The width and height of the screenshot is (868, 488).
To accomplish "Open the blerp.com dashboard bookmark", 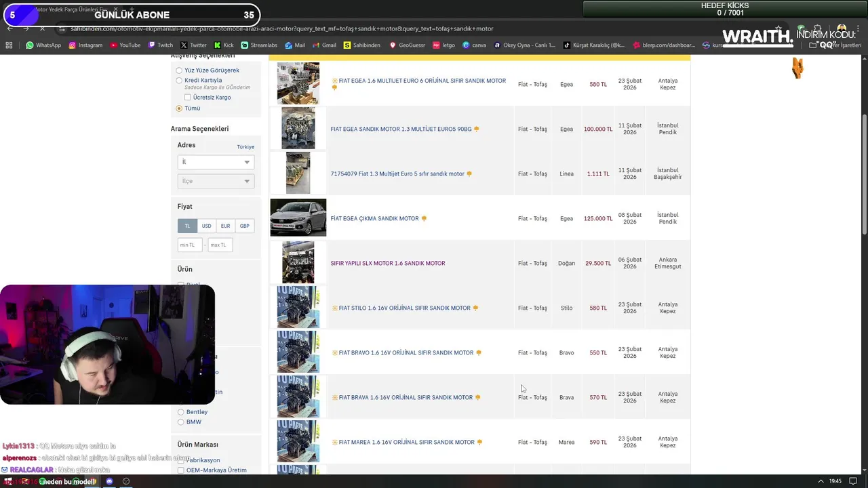I will (663, 45).
